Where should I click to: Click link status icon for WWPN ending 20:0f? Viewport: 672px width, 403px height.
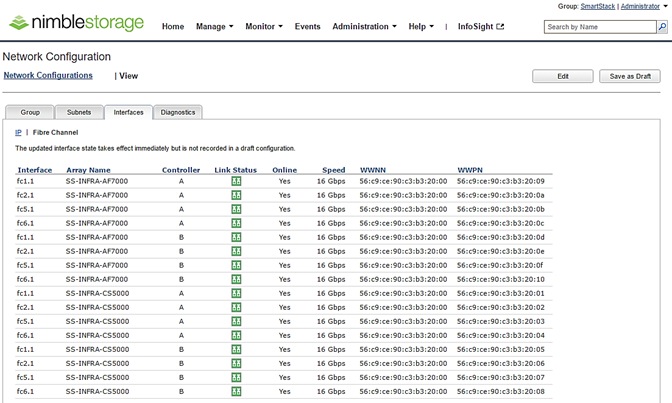(x=236, y=265)
